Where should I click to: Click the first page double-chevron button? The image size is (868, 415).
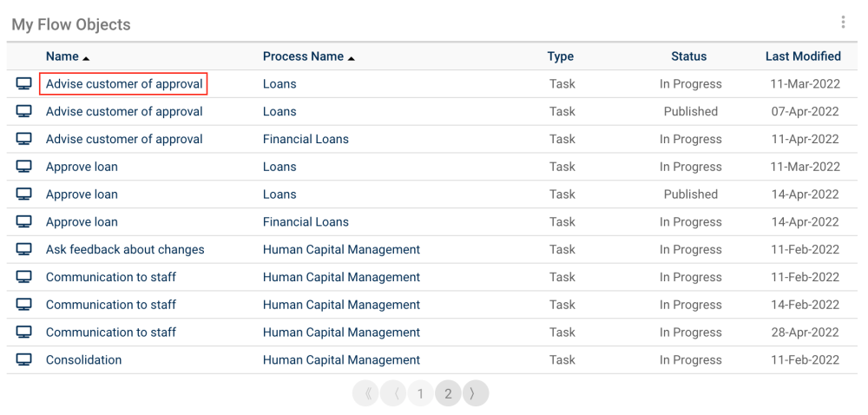[x=366, y=393]
